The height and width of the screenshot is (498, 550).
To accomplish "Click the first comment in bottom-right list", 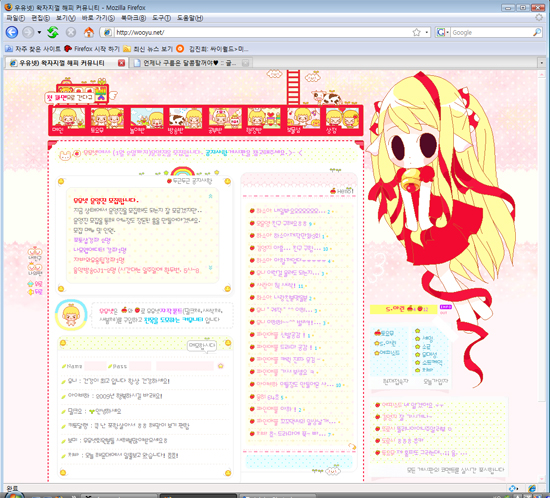I will [409, 405].
